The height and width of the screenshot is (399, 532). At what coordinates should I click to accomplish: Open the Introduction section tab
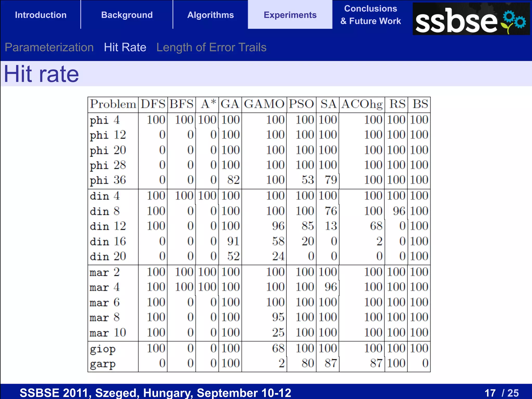pyautogui.click(x=41, y=15)
